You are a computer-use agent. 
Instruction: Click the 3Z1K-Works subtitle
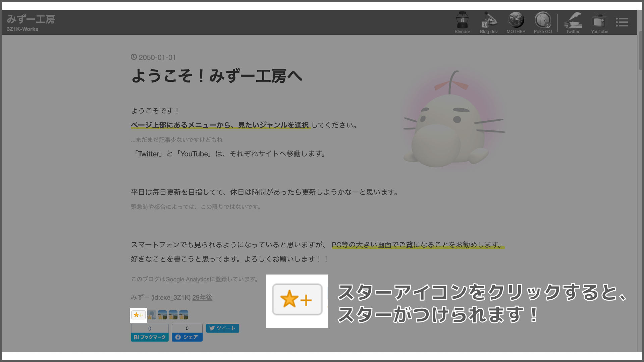(x=22, y=29)
